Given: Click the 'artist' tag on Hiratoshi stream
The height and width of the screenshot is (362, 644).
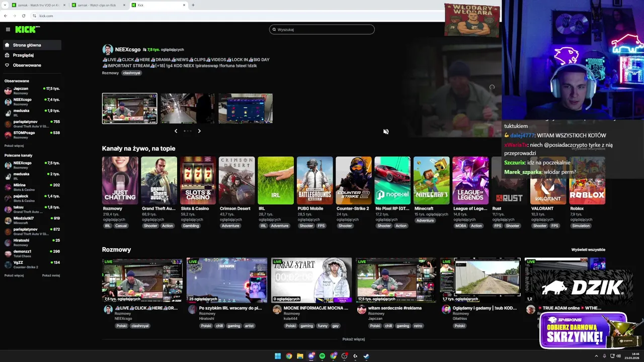Looking at the screenshot, I should coord(249,326).
